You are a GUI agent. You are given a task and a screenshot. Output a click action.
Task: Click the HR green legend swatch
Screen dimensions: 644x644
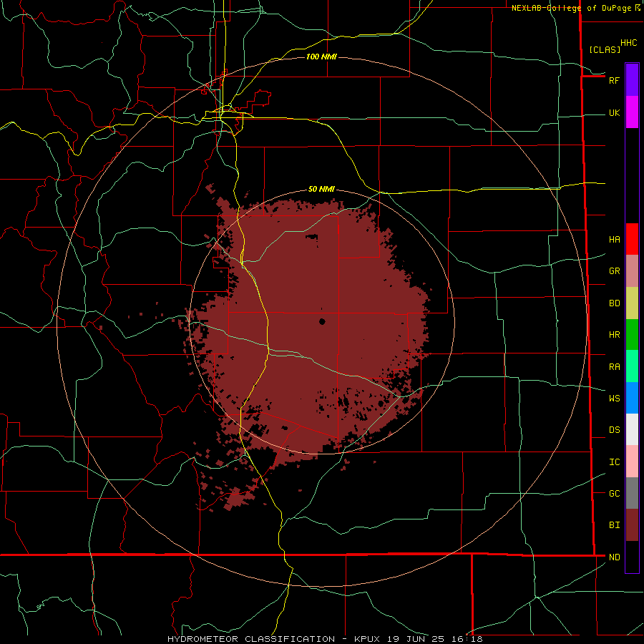(x=632, y=335)
